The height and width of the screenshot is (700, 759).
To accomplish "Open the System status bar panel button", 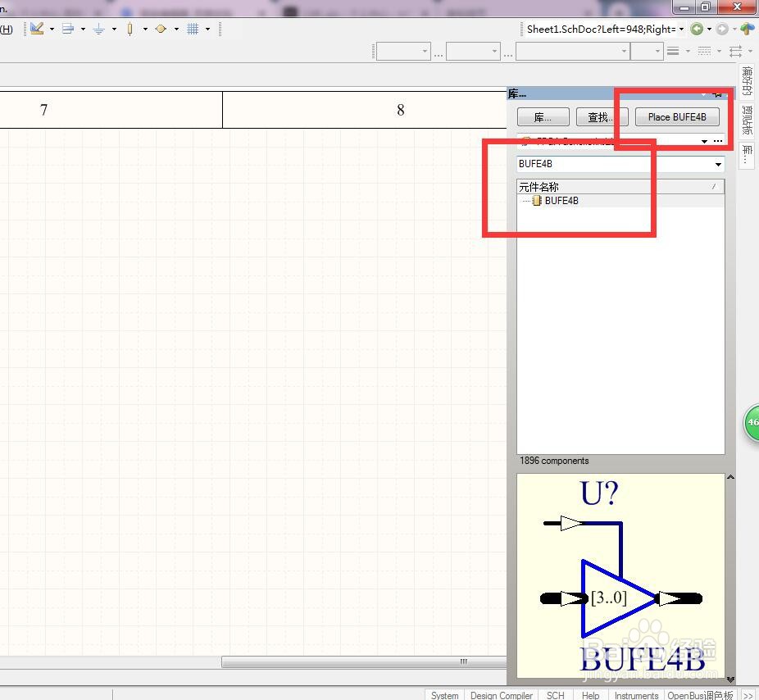I will (444, 695).
